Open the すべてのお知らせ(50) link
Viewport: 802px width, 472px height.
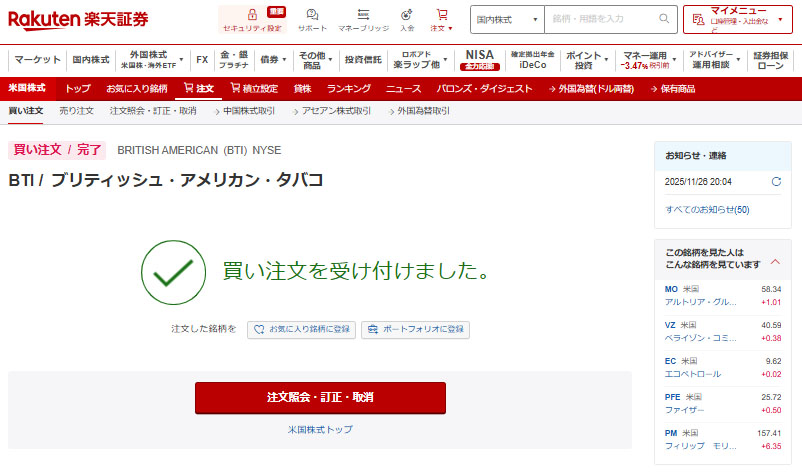(707, 209)
